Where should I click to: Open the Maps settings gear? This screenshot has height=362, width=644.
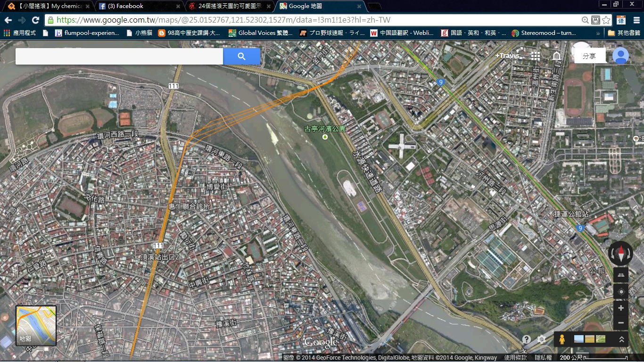tap(541, 339)
